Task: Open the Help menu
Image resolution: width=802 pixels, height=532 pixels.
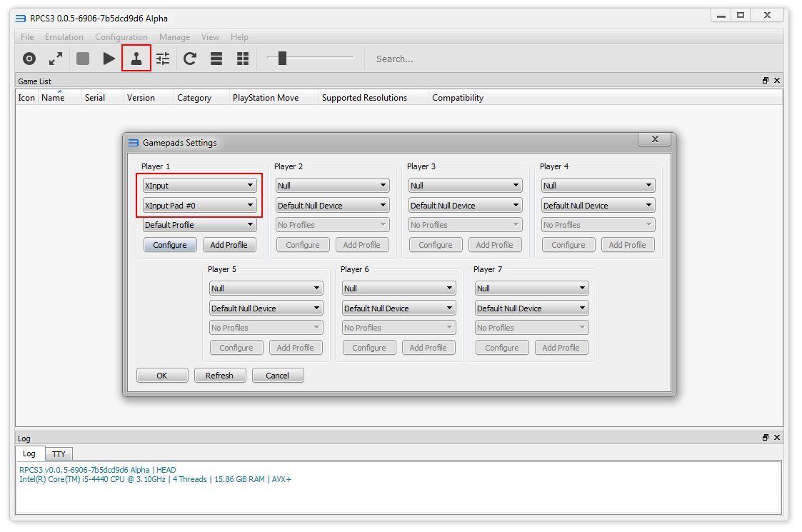Action: tap(239, 37)
